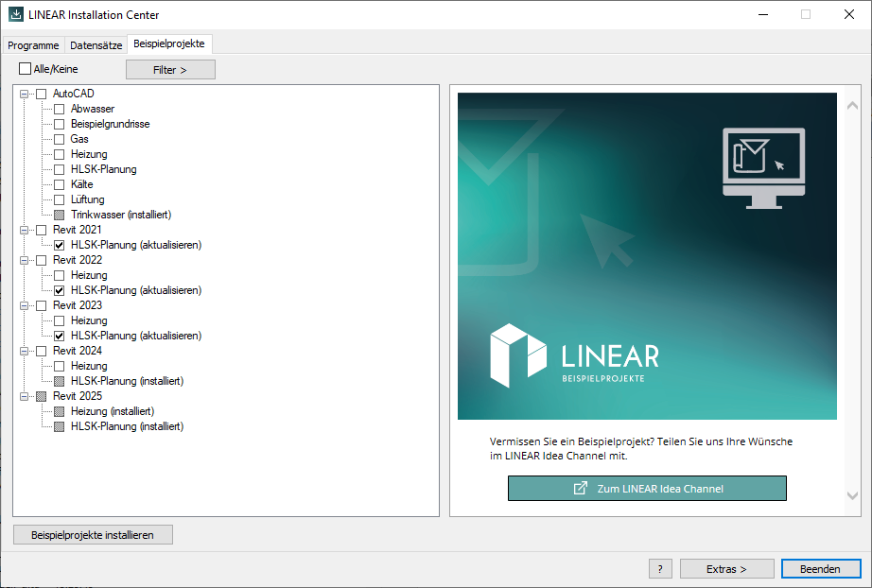Click the LINEAR Installation Center title bar icon
872x588 pixels.
click(15, 14)
